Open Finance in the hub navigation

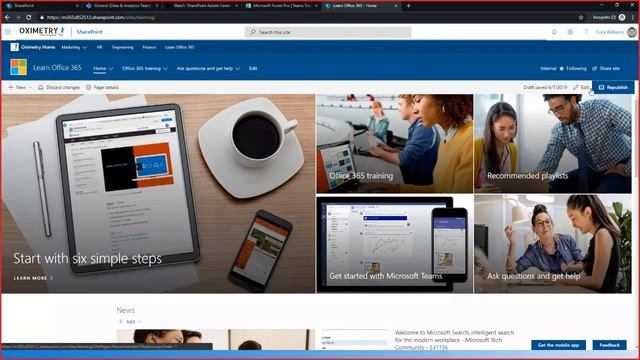[149, 47]
